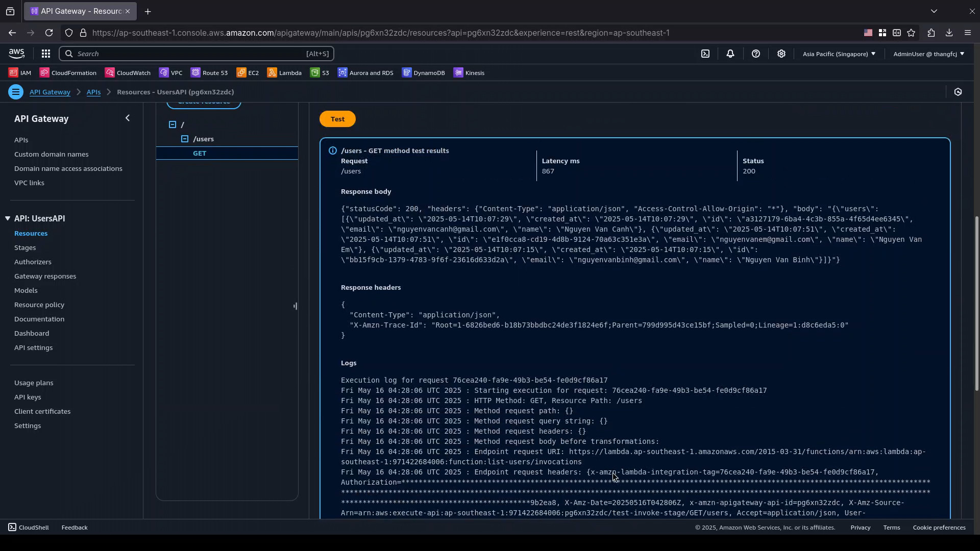Open the console settings gear icon
This screenshot has height=551, width=980.
[x=781, y=54]
